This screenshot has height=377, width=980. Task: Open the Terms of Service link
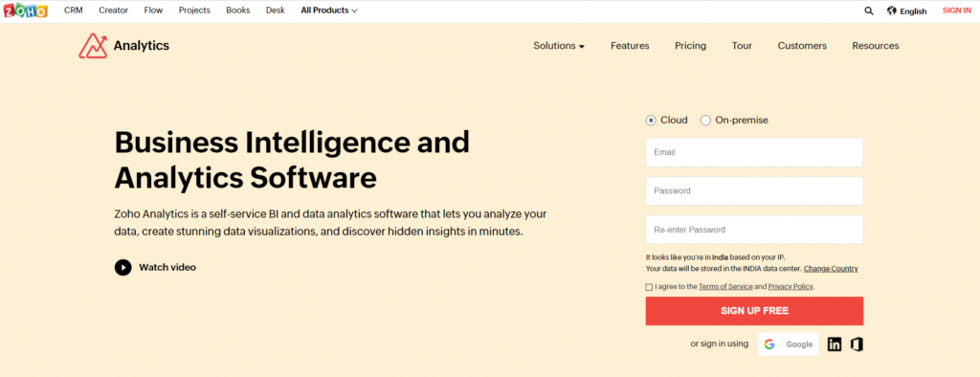point(725,286)
